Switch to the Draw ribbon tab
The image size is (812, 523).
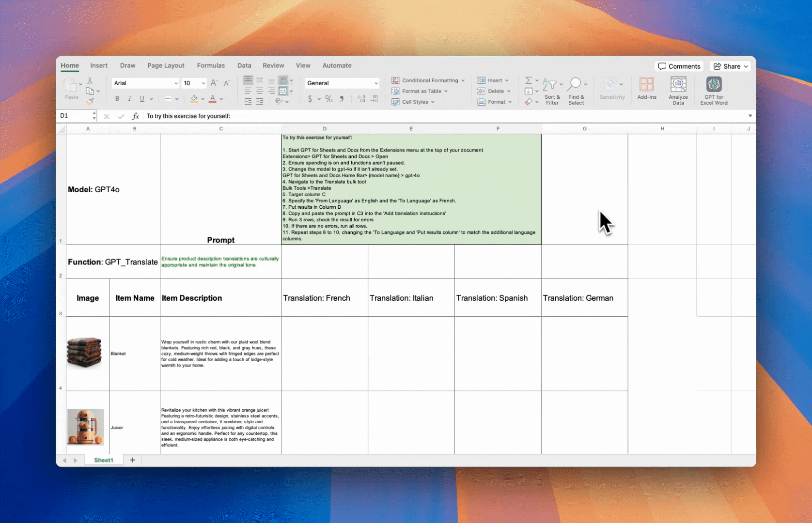tap(127, 65)
